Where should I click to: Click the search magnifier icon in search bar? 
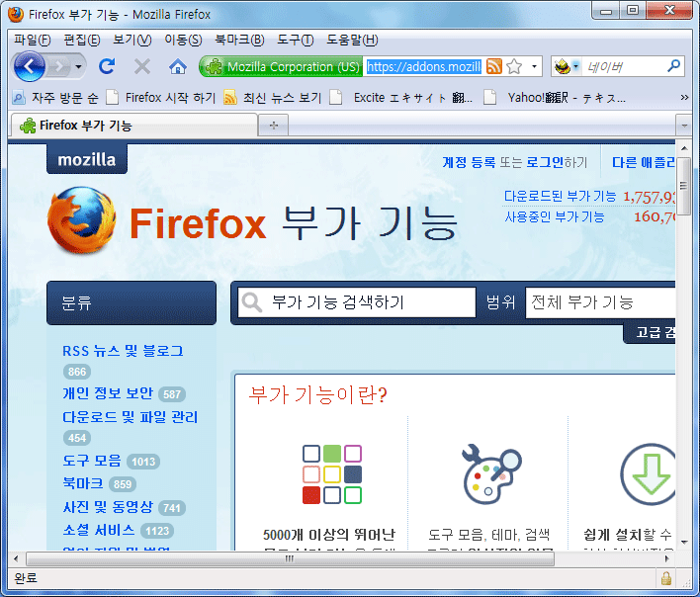pyautogui.click(x=673, y=66)
